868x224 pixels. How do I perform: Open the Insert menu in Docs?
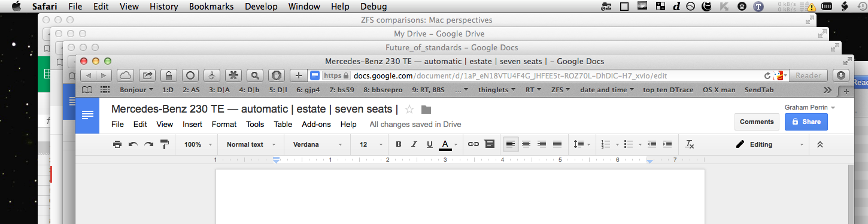[x=192, y=125]
